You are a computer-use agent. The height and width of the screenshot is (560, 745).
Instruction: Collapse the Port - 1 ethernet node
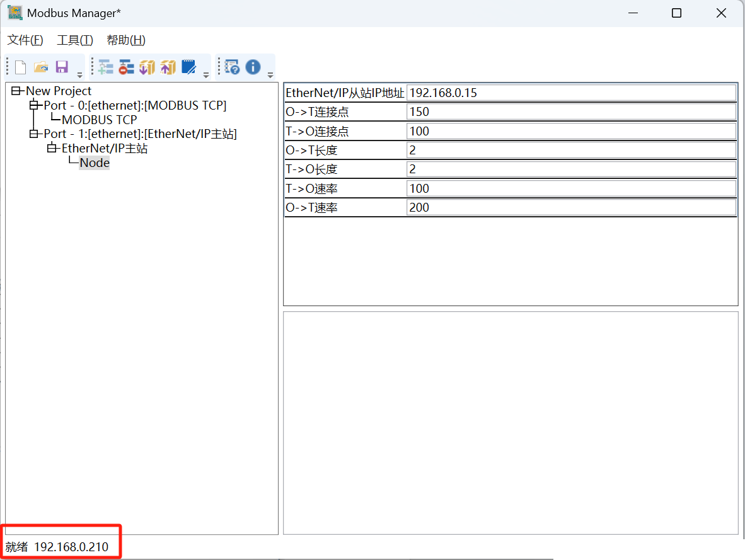(34, 134)
